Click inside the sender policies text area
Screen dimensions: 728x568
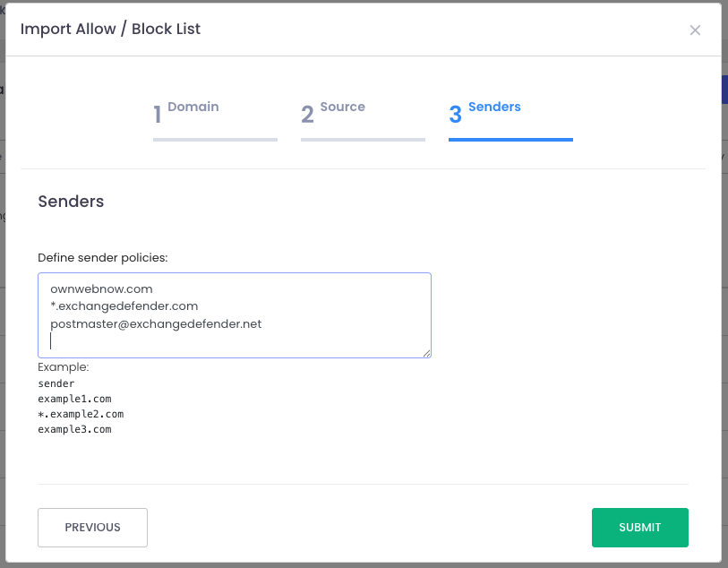click(233, 314)
